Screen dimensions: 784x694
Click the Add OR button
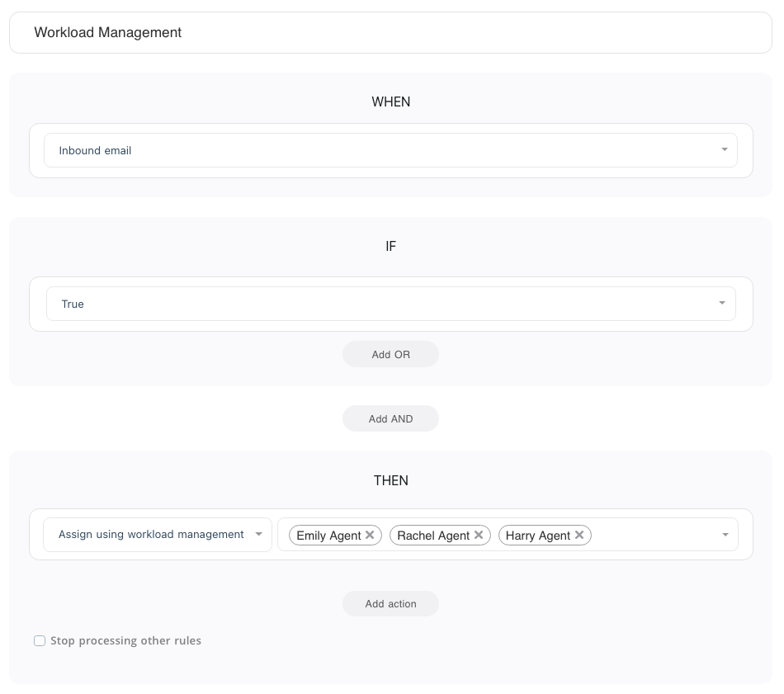[x=390, y=354]
